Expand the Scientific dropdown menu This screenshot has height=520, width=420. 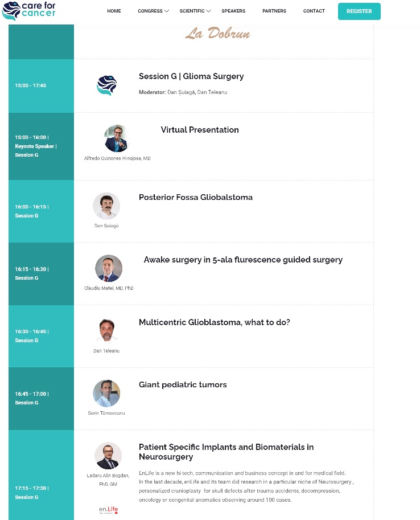pyautogui.click(x=195, y=11)
